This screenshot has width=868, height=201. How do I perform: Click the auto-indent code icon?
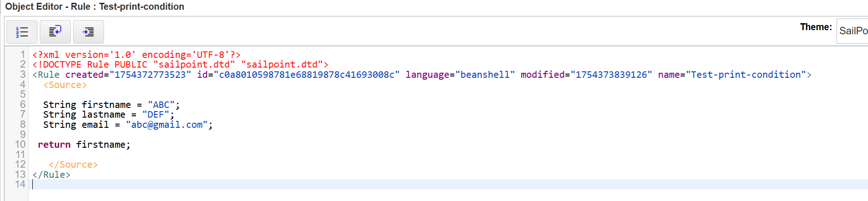point(88,31)
